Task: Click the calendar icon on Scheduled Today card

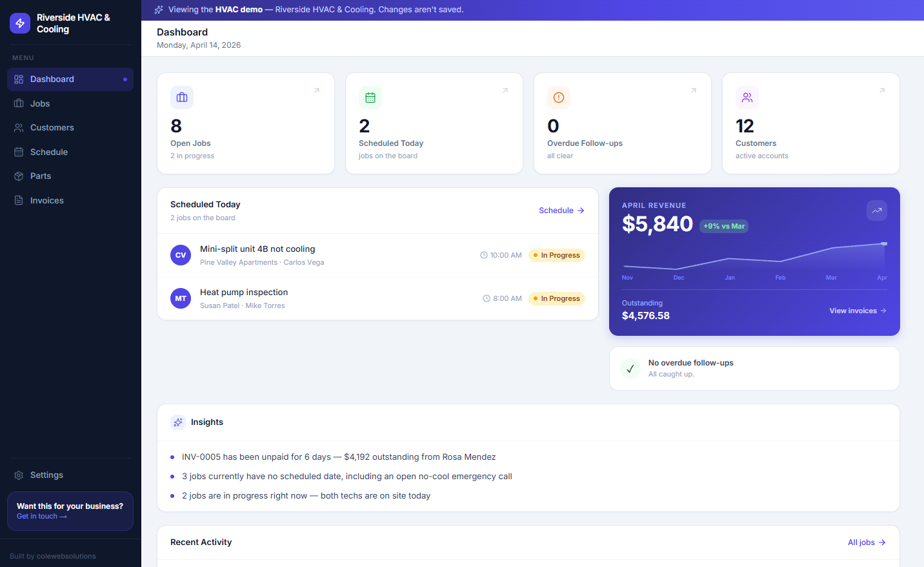Action: (370, 98)
